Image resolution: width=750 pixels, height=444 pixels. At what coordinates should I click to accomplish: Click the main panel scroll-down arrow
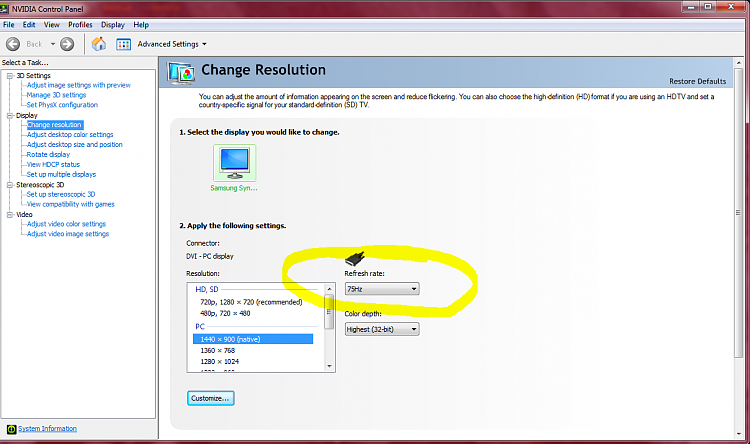[738, 434]
